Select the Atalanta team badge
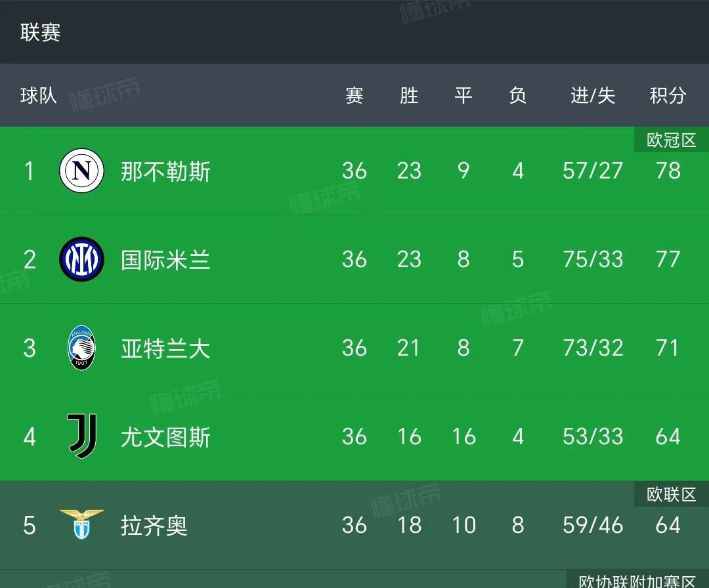Viewport: 709px width, 588px height. (x=81, y=348)
